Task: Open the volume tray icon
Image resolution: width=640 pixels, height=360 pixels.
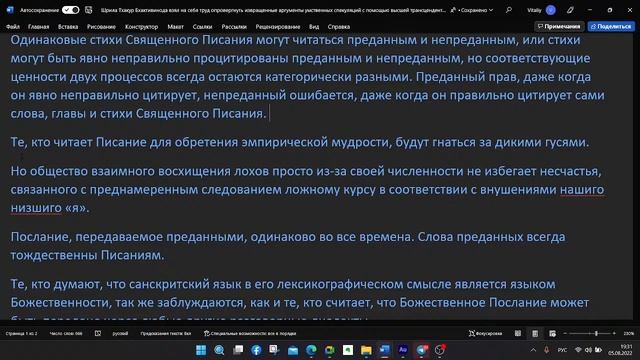Action: (x=588, y=350)
